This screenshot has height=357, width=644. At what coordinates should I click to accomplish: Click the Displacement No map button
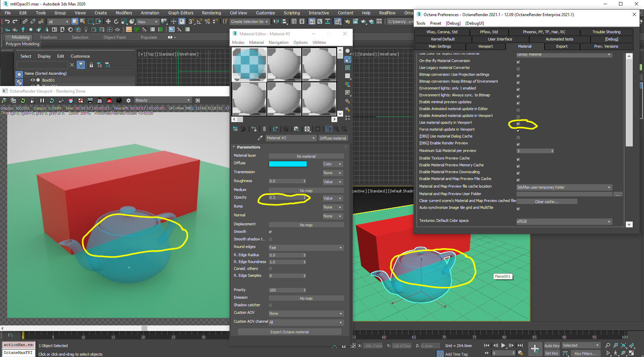click(306, 225)
